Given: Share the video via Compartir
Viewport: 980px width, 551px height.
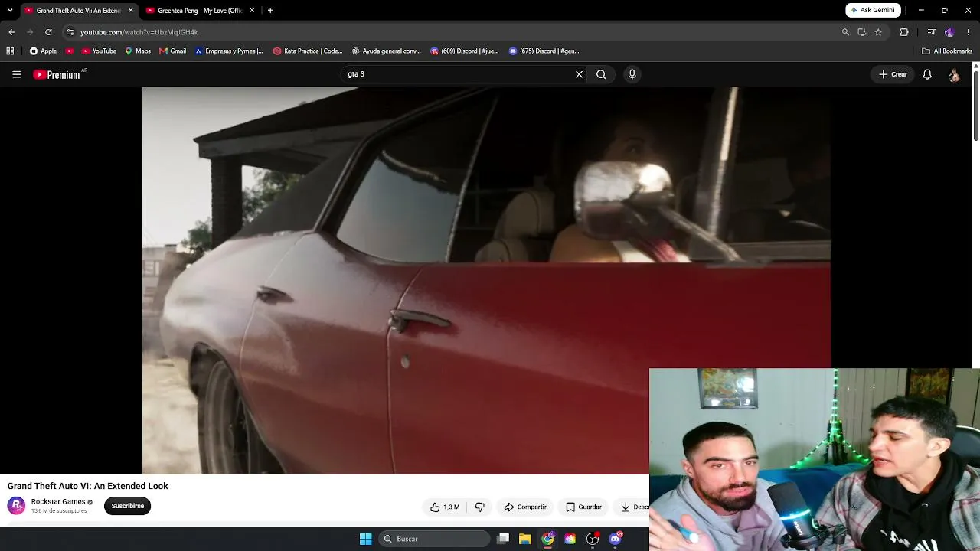Looking at the screenshot, I should 525,507.
